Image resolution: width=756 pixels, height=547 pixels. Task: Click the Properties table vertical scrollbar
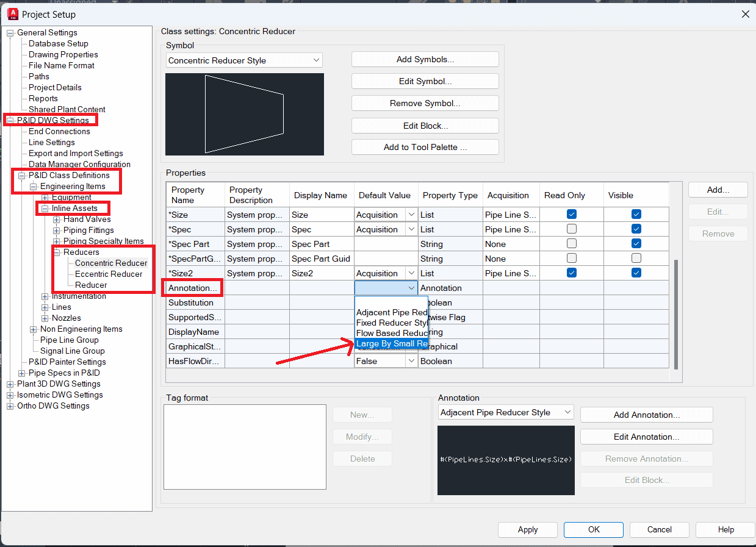coord(675,314)
